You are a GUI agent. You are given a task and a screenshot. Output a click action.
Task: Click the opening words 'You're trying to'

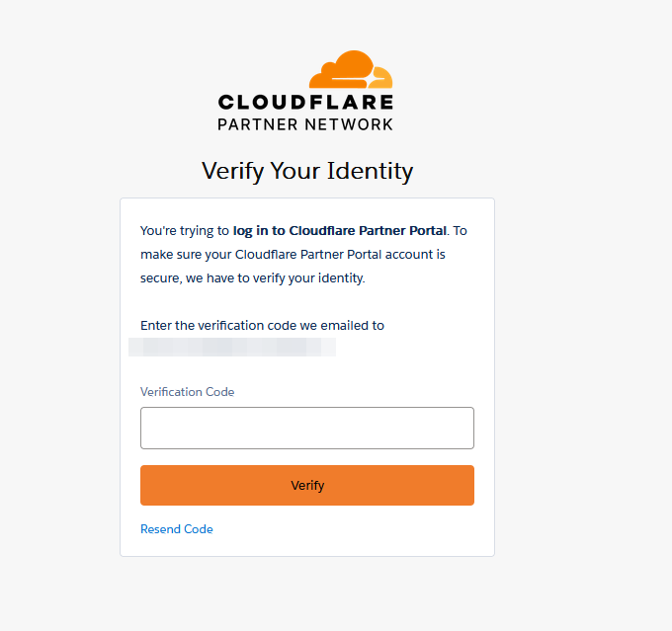click(185, 231)
